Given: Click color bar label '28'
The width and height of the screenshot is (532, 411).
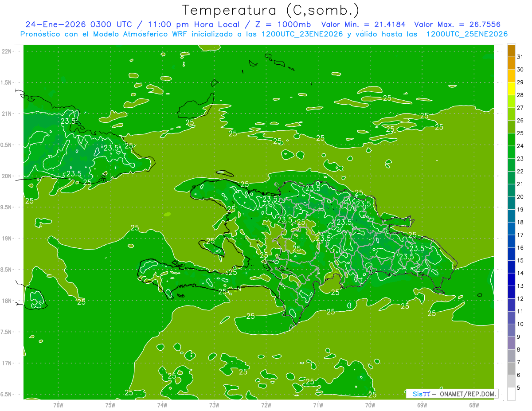Looking at the screenshot, I should tap(520, 95).
